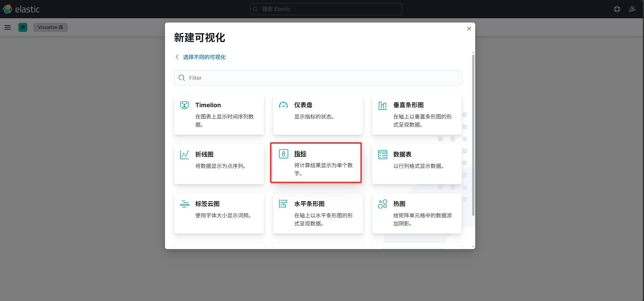The image size is (644, 301).
Task: Close the 新建可视化 dialog
Action: pos(469,29)
